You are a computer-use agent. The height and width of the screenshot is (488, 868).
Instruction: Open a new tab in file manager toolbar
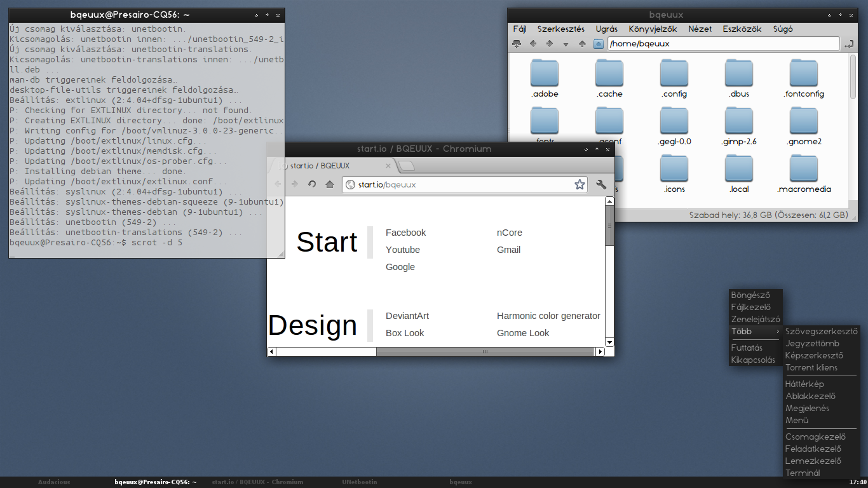(517, 44)
